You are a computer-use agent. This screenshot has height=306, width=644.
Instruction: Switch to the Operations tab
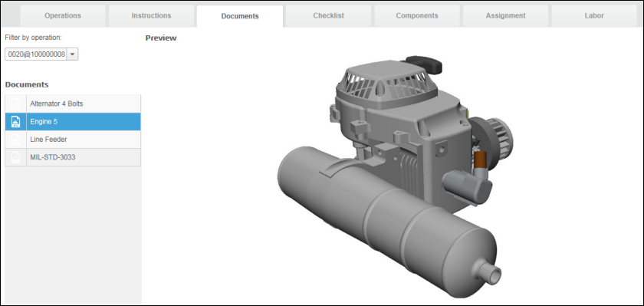click(x=63, y=15)
